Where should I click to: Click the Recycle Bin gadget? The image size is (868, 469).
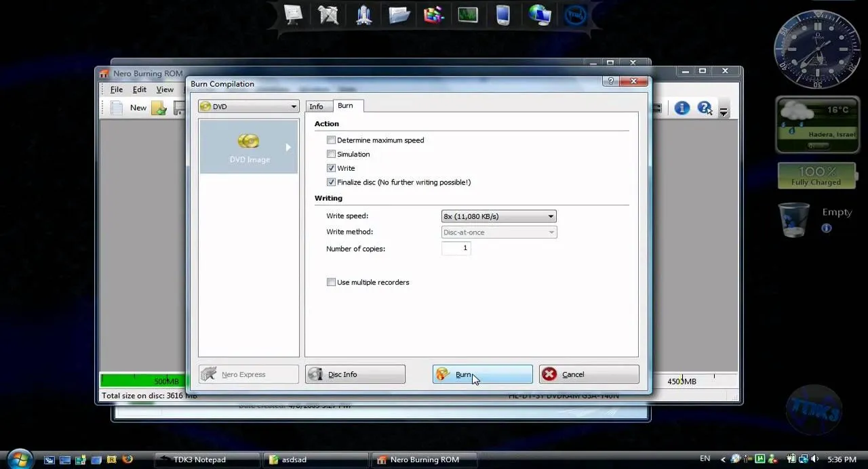pyautogui.click(x=795, y=220)
